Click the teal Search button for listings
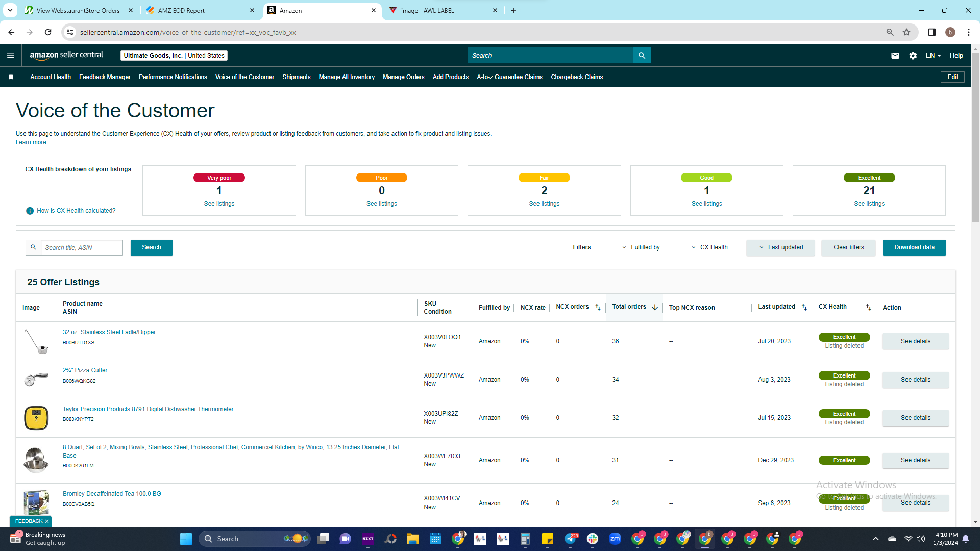The width and height of the screenshot is (980, 551). 152,247
